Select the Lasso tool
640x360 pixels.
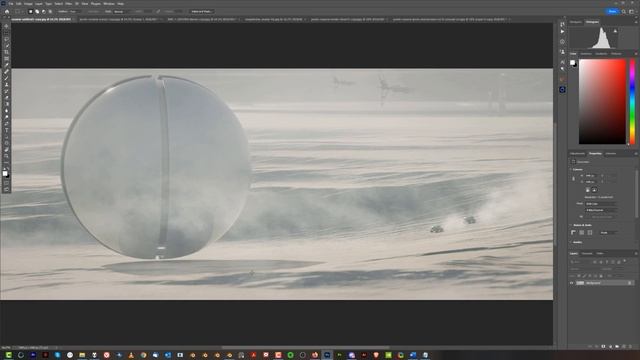pos(6,39)
